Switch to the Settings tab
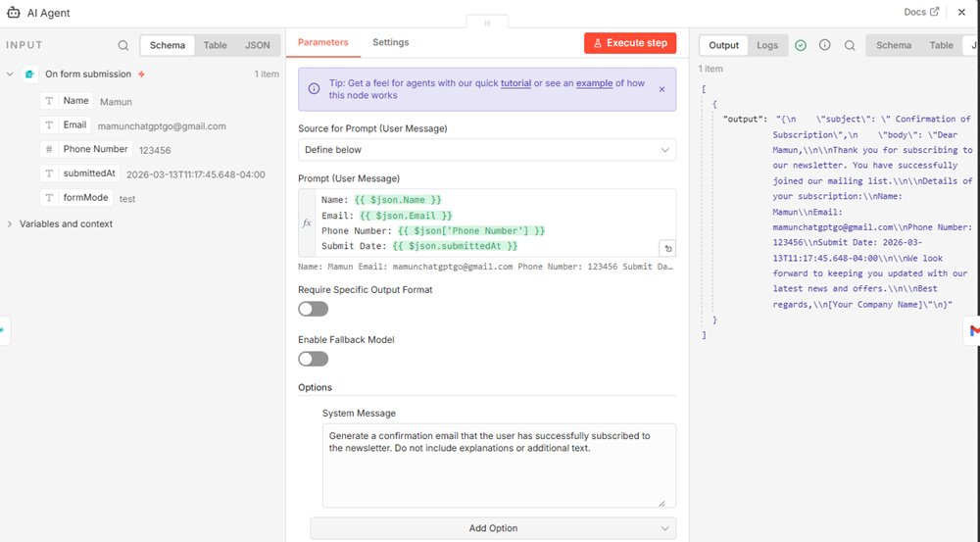Screen dimensions: 980x542 [x=390, y=42]
